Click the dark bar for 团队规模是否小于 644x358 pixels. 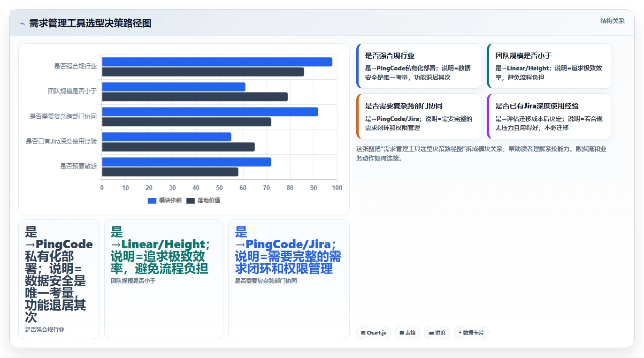(195, 97)
